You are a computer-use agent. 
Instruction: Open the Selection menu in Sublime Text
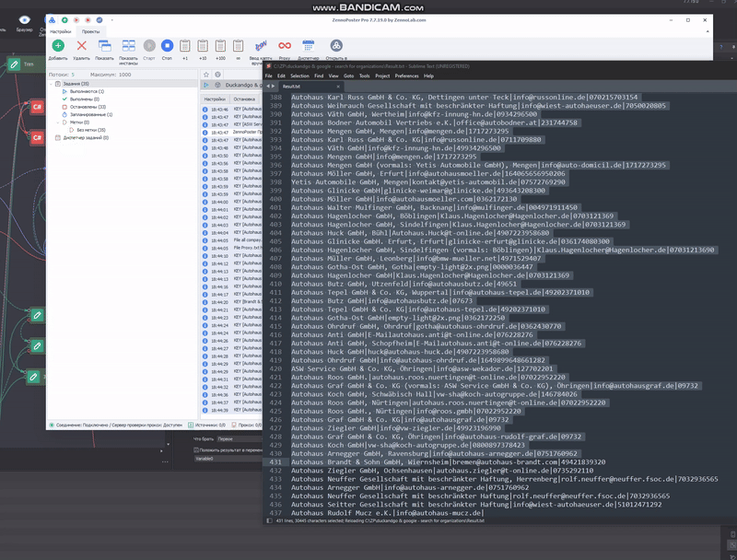[299, 76]
